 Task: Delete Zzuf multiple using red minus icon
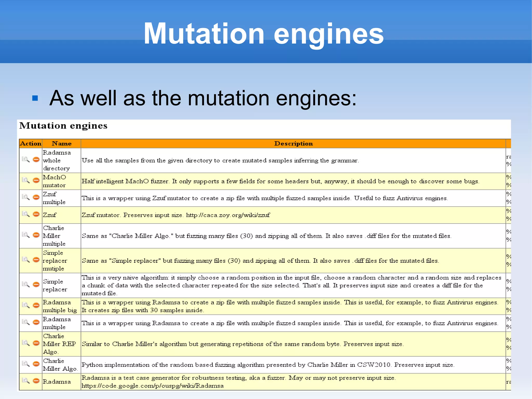(x=36, y=197)
